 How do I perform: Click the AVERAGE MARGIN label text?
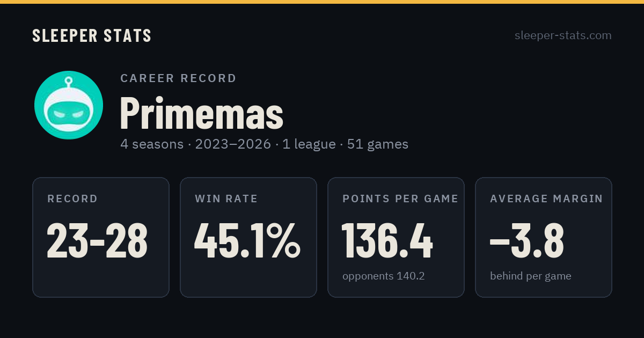(546, 199)
